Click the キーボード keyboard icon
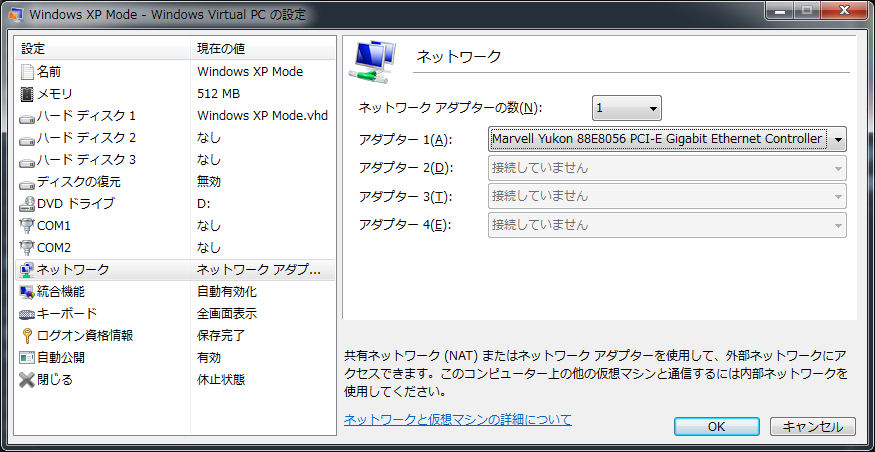The image size is (875, 452). [27, 314]
